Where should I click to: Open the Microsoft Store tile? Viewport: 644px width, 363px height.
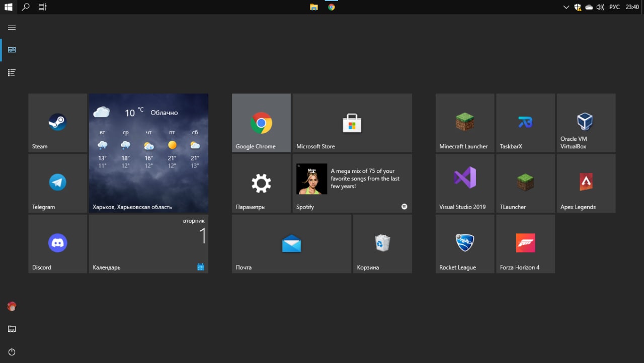(352, 123)
